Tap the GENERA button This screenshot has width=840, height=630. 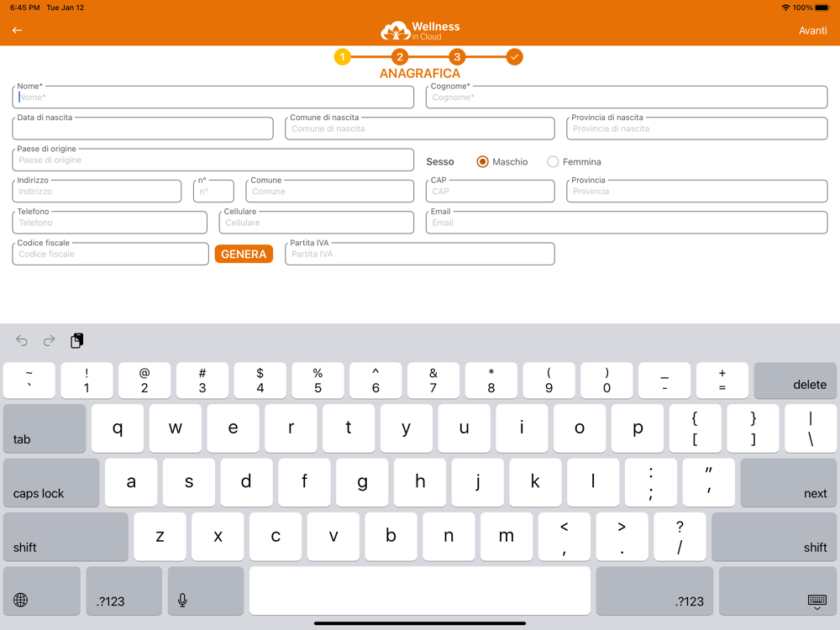tap(244, 254)
